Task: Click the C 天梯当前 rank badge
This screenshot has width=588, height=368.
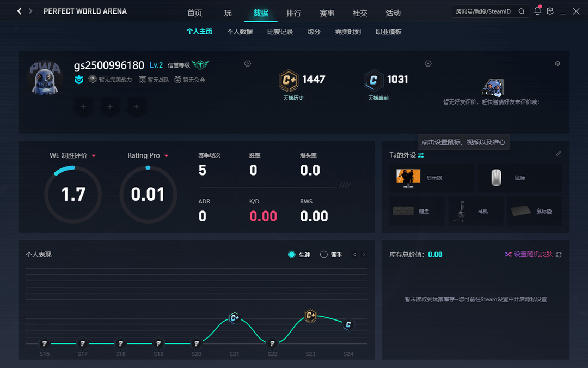Action: [x=373, y=80]
